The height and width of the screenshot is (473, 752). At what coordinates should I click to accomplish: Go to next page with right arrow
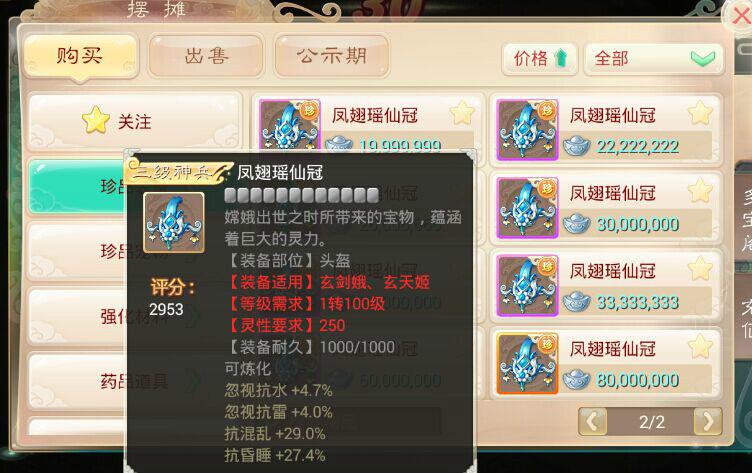pos(708,422)
